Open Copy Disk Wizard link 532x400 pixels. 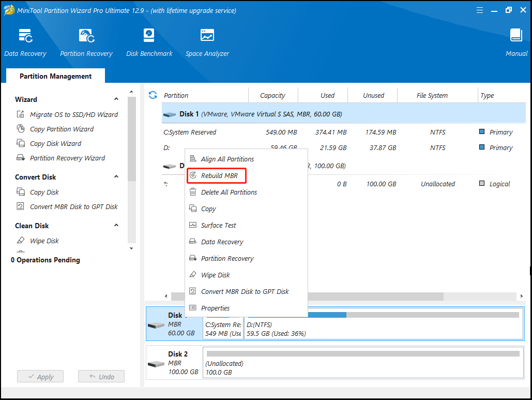point(55,143)
